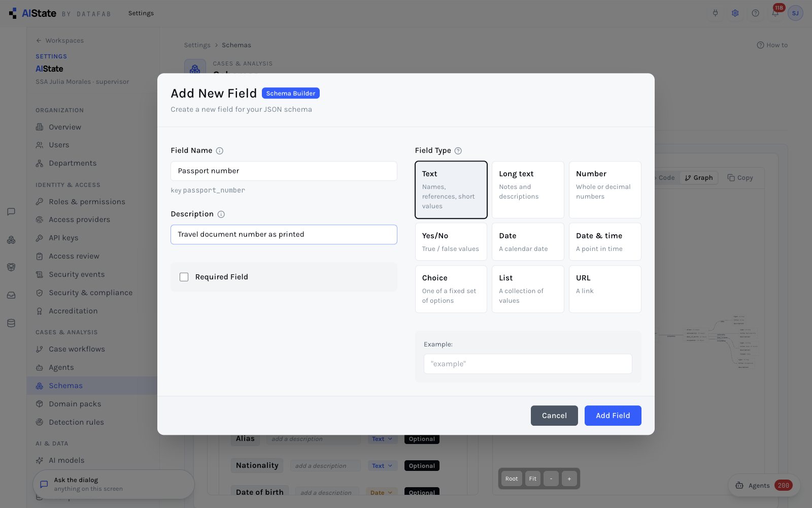Click the Example input box
Screen dimensions: 812x508
pyautogui.click(x=528, y=364)
